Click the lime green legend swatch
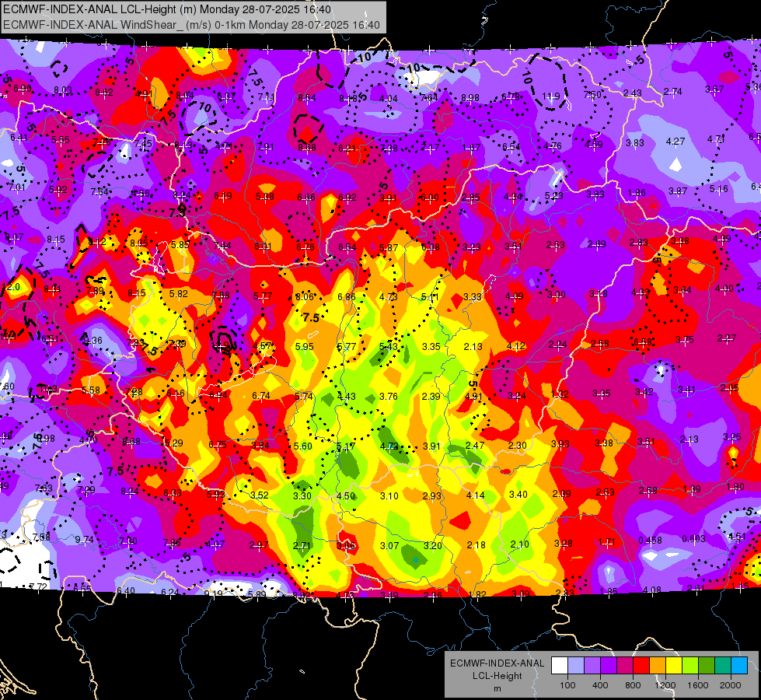This screenshot has height=700, width=761. point(690,666)
